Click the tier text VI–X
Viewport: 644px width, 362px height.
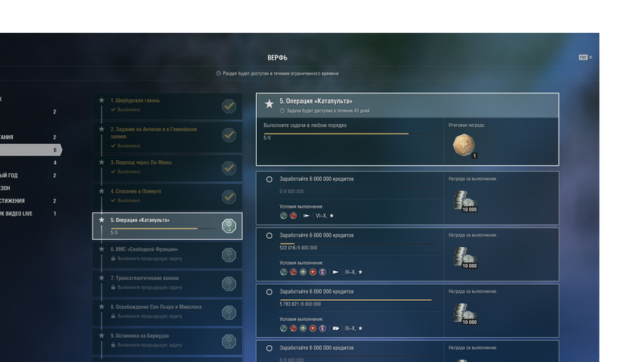tap(320, 216)
